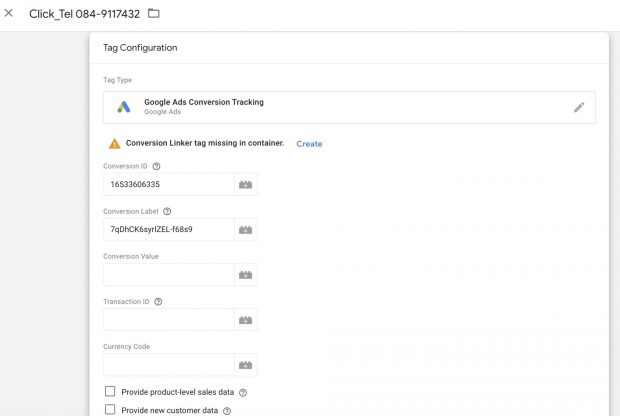Click the Currency Code input field

pos(169,365)
